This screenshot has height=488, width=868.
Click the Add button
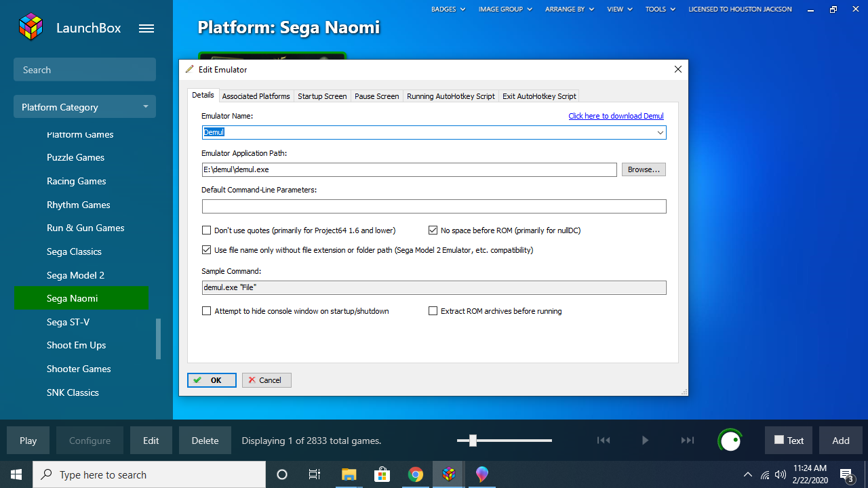(x=841, y=441)
